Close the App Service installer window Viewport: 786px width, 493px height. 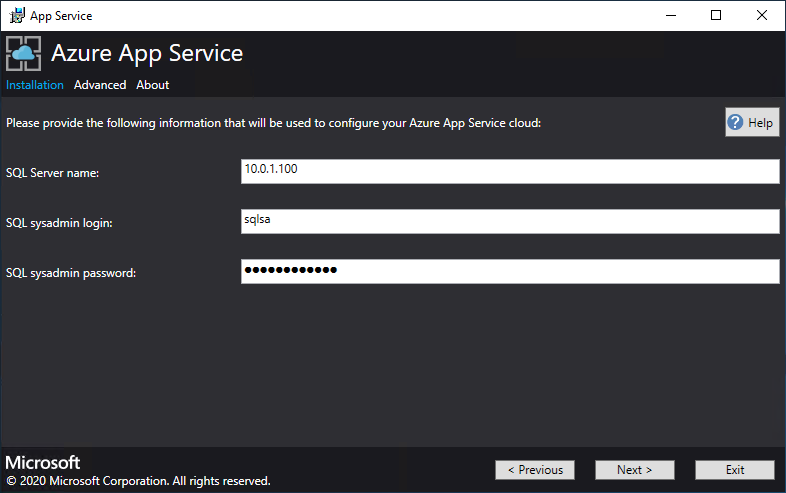point(762,15)
